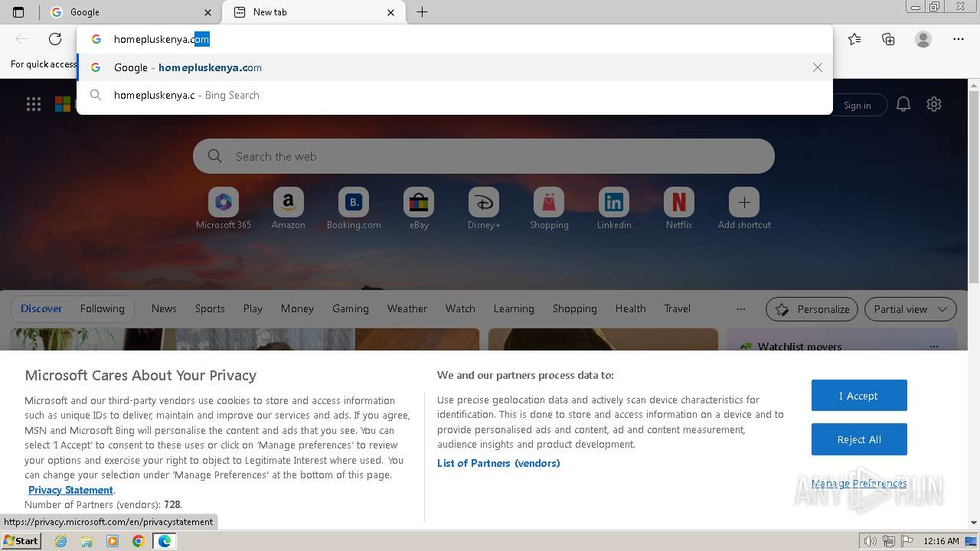This screenshot has height=551, width=980.
Task: Open a new tab with plus button
Action: [422, 12]
